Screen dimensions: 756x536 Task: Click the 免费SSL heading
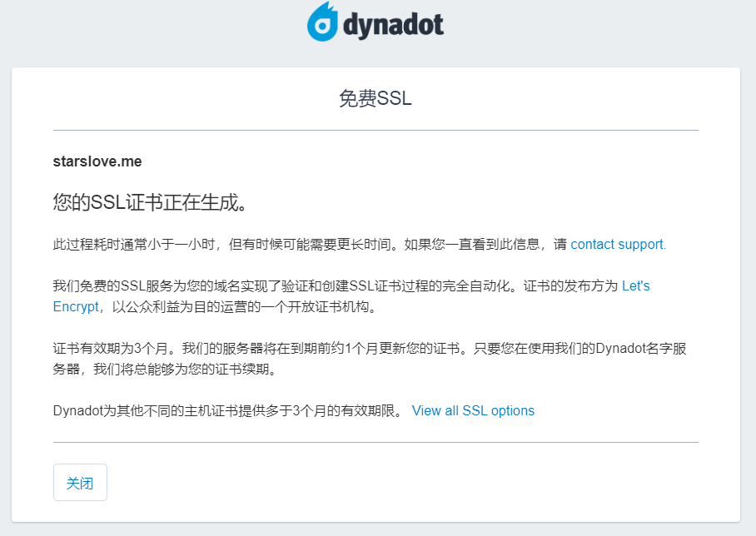[376, 98]
